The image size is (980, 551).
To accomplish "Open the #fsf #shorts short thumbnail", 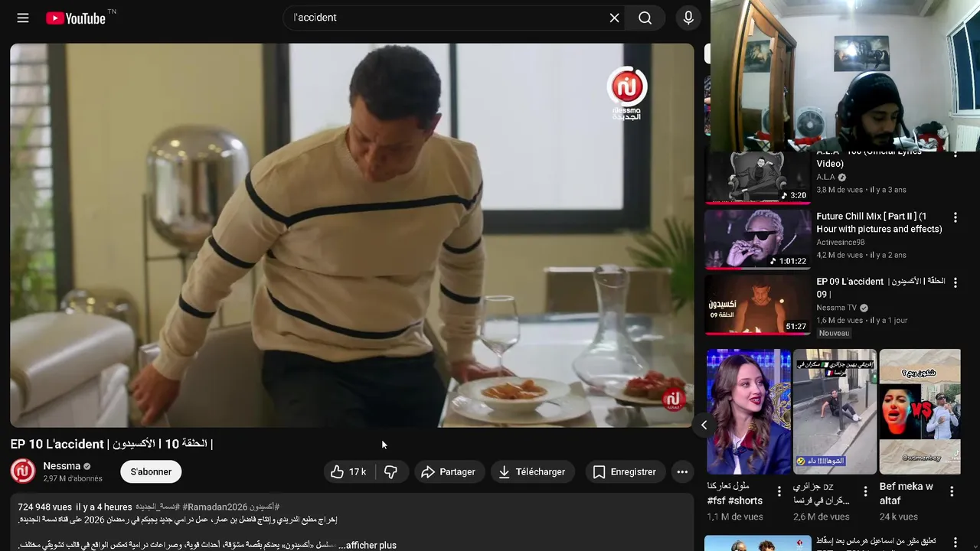I will (x=749, y=412).
